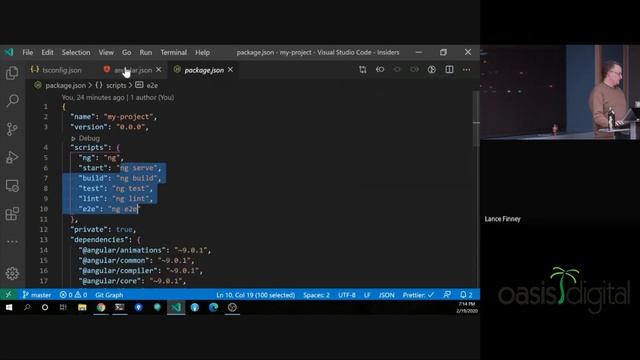Close the angular.json tab
The width and height of the screenshot is (640, 360).
159,70
